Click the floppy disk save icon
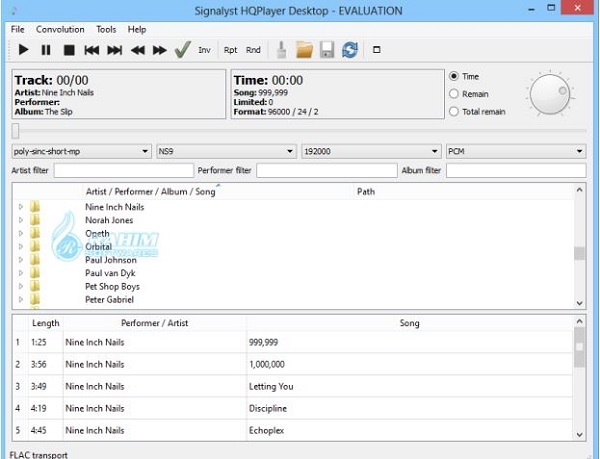Screen dimensions: 600x459 point(327,50)
